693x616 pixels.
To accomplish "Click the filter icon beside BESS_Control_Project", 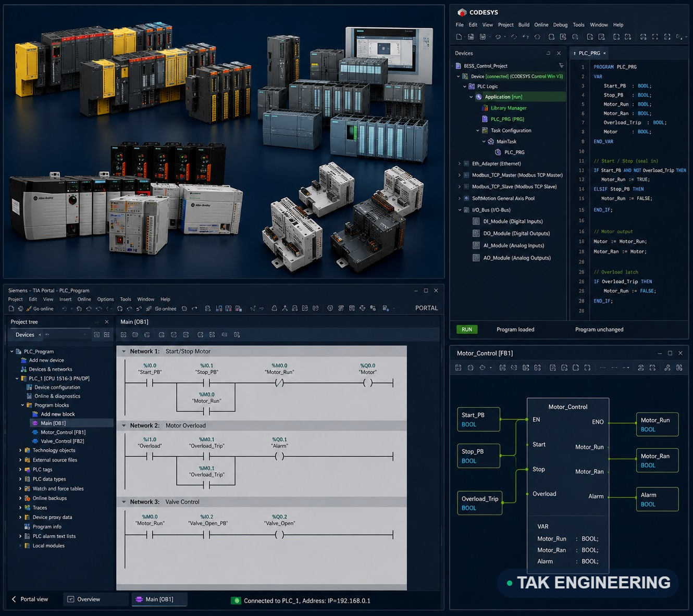I will [x=561, y=66].
